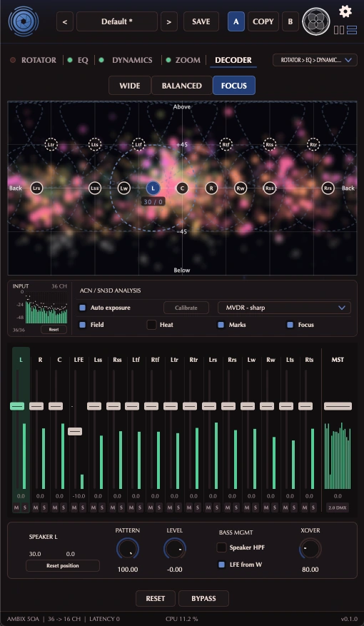Click the four-circle ambisonic emblem
The image size is (364, 626).
pos(316,21)
